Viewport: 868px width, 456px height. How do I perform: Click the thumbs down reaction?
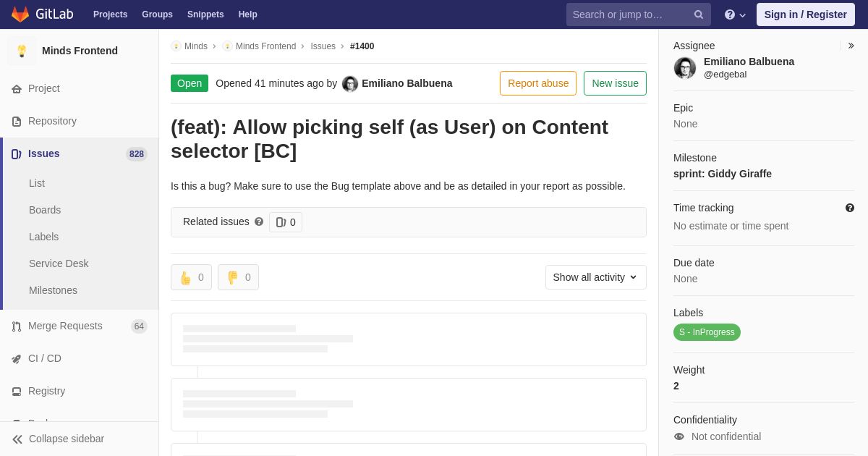pyautogui.click(x=238, y=277)
